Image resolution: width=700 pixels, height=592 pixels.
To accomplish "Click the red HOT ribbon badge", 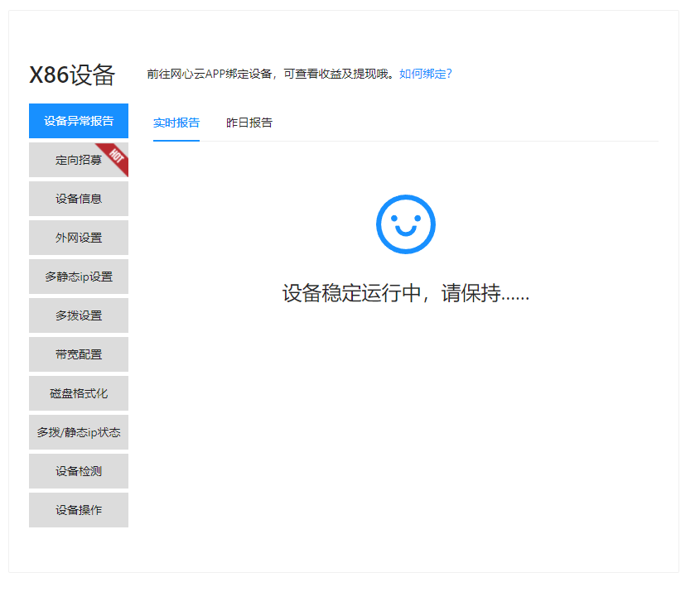I will [115, 156].
